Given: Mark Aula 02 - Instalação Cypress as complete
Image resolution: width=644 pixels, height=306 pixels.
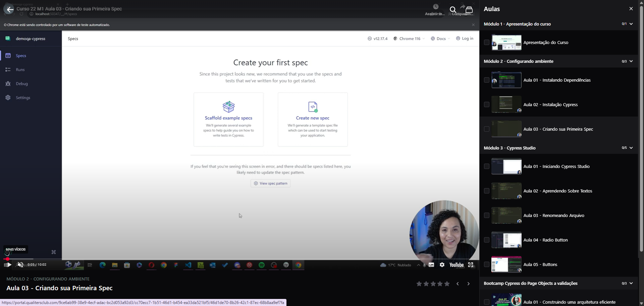Looking at the screenshot, I should [487, 104].
